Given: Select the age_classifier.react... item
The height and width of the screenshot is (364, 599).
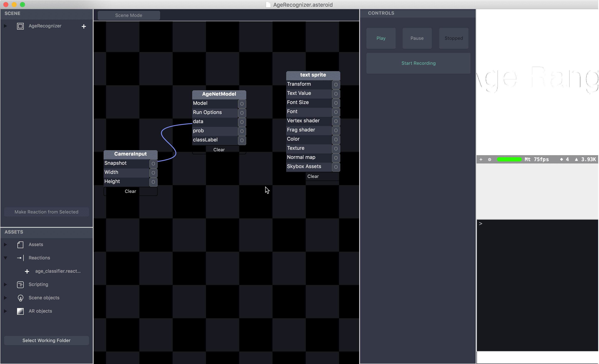Looking at the screenshot, I should tap(58, 271).
